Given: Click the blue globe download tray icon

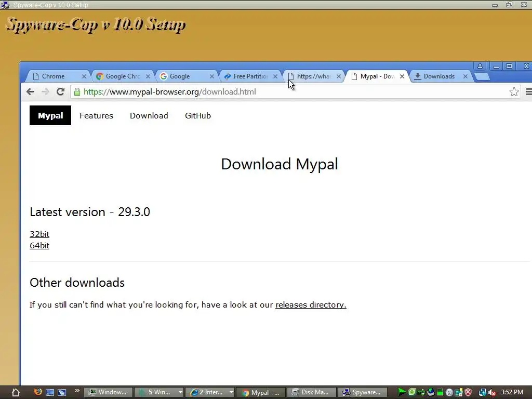Looking at the screenshot, I should click(431, 392).
